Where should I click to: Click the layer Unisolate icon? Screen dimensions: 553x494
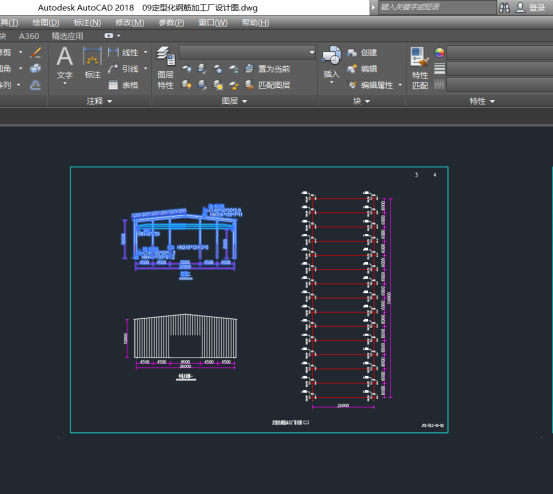(x=202, y=85)
